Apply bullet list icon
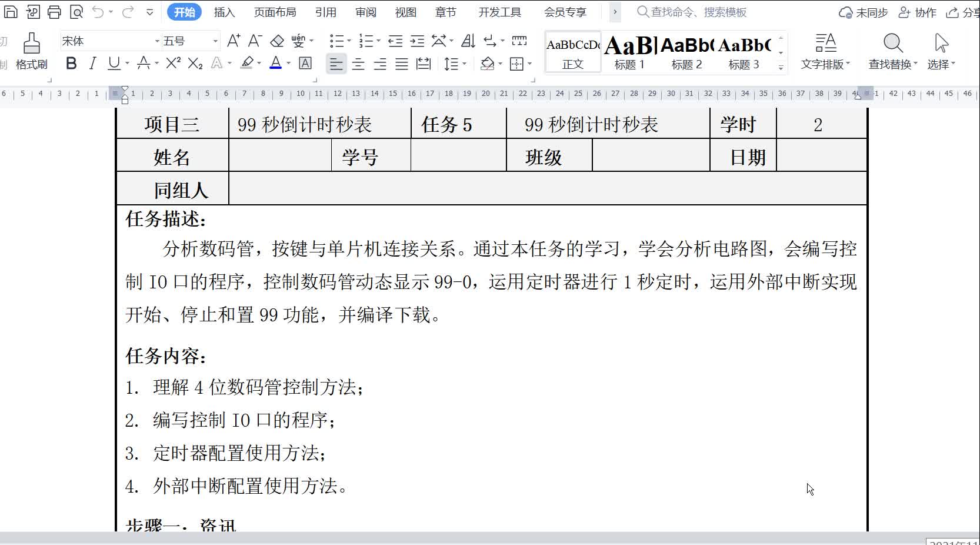980x545 pixels. point(336,41)
